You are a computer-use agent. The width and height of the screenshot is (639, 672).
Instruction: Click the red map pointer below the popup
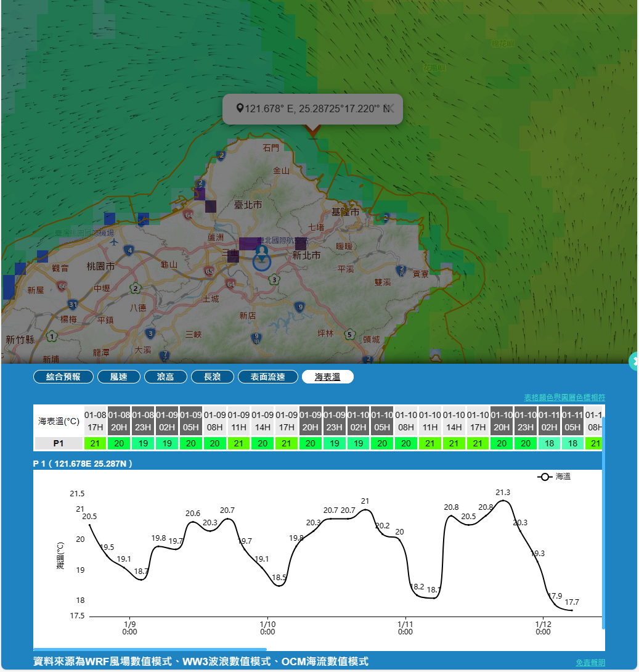pos(313,130)
